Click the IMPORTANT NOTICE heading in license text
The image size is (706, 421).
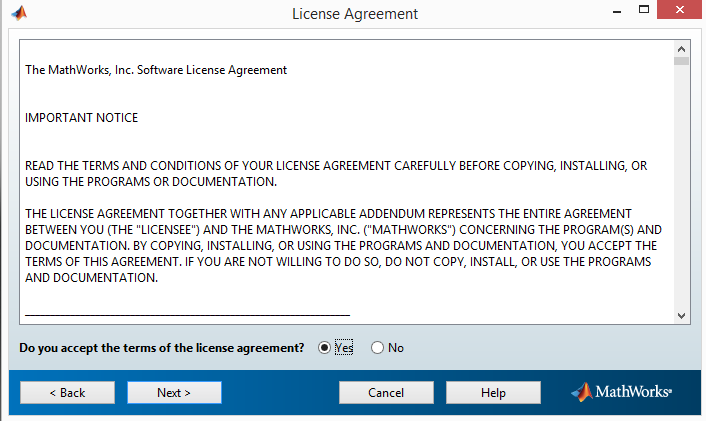pyautogui.click(x=81, y=118)
